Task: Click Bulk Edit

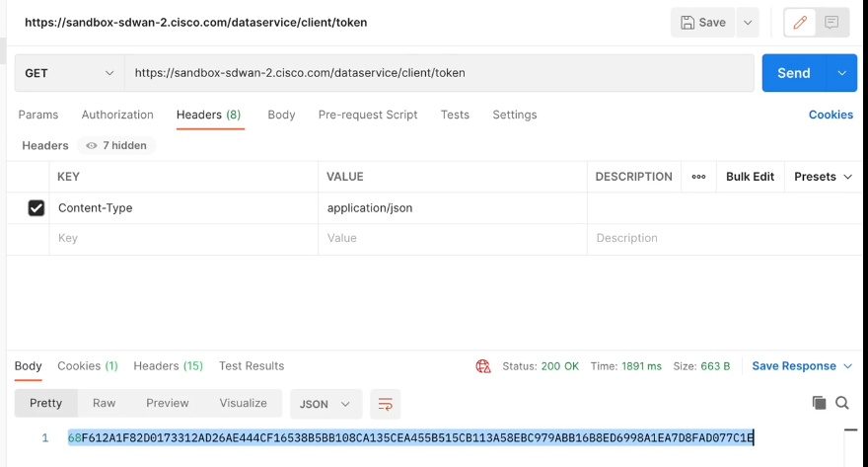Action: tap(750, 177)
